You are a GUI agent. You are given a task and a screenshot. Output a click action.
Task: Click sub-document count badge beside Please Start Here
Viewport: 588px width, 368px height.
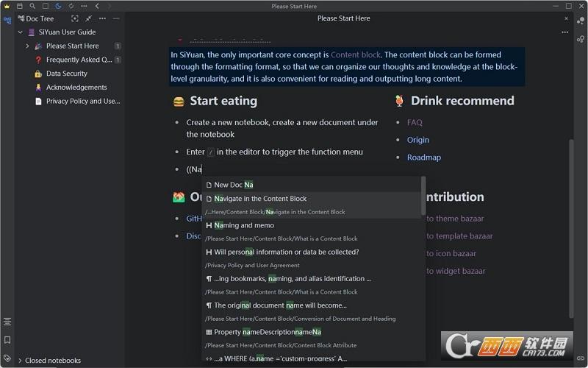click(x=118, y=46)
